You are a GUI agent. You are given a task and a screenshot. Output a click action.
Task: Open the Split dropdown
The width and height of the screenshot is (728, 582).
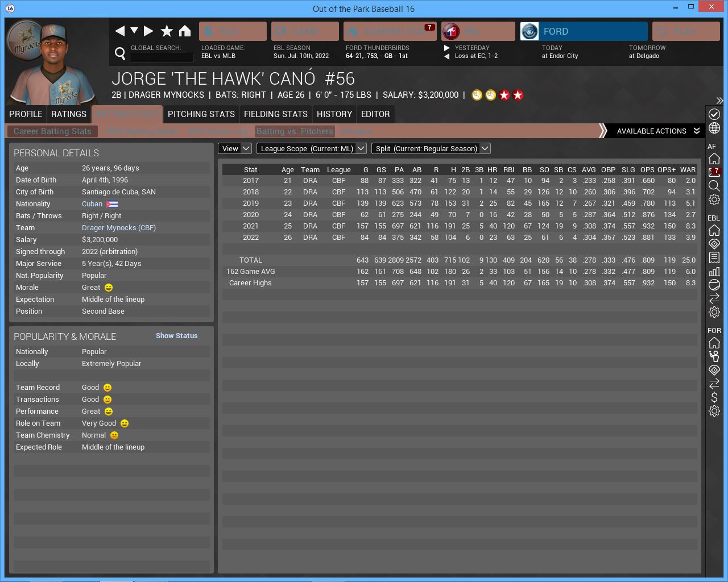click(431, 148)
